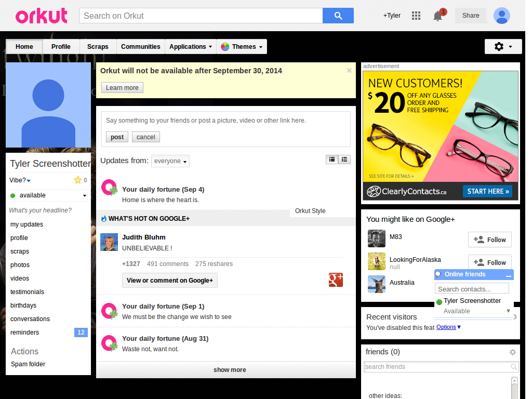
Task: Expand chat Available status arrow
Action: (508, 311)
